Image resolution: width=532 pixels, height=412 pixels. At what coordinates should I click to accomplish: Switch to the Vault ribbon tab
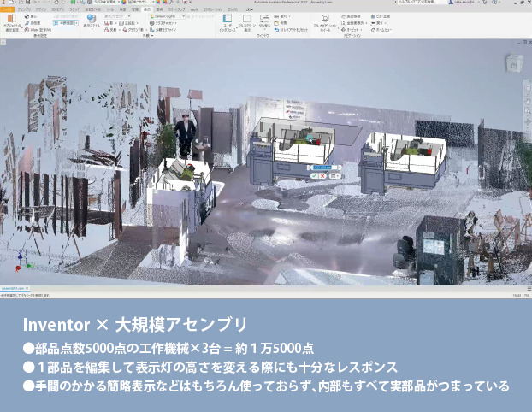[194, 9]
